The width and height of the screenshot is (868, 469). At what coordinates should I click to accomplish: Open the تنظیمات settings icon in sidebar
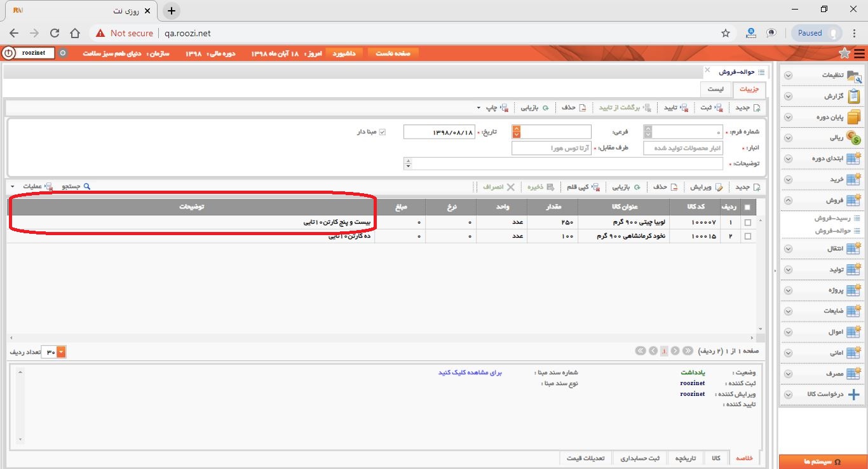tap(854, 75)
